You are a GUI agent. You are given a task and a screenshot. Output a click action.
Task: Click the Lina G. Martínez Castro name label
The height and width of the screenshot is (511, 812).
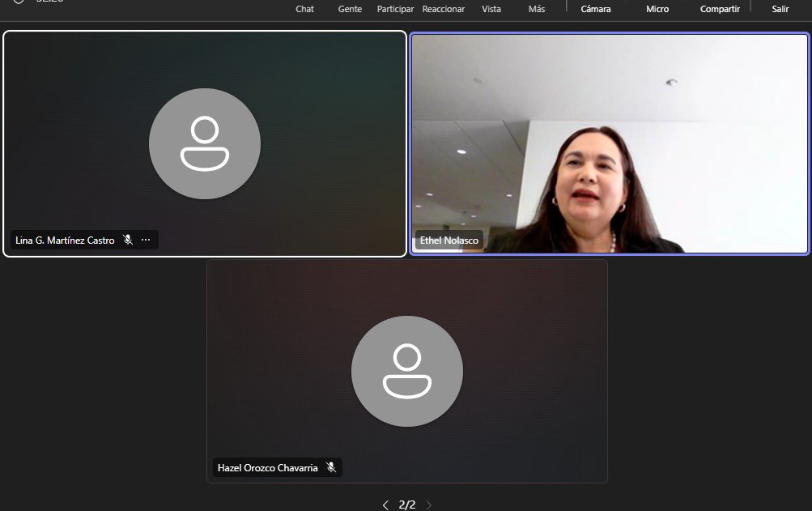65,241
